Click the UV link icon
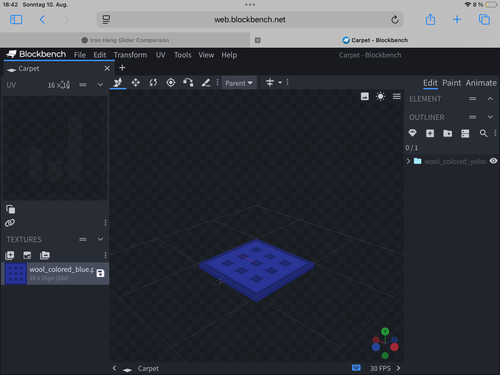 click(x=10, y=223)
